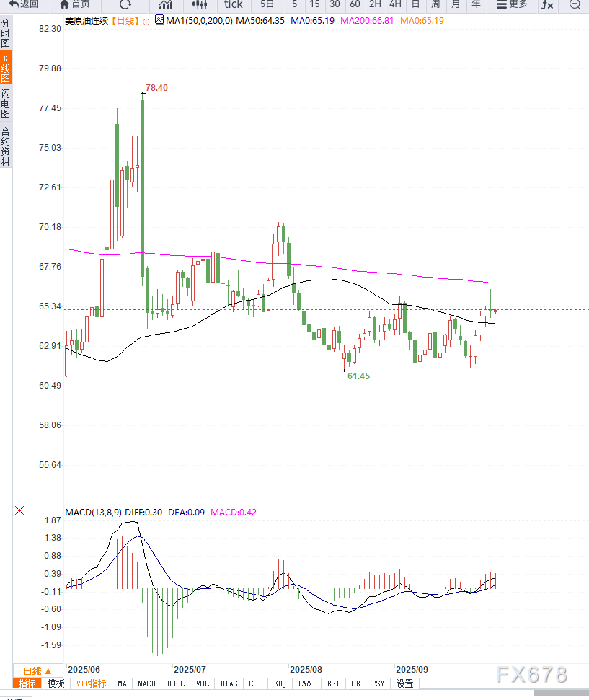Open the fx formula function icon
The height and width of the screenshot is (700, 589).
point(547,4)
